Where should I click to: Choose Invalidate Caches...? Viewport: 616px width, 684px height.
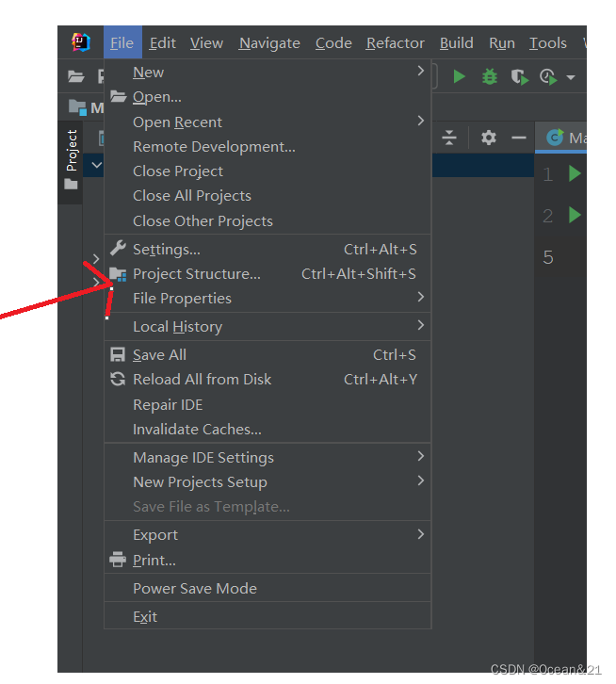[267, 430]
